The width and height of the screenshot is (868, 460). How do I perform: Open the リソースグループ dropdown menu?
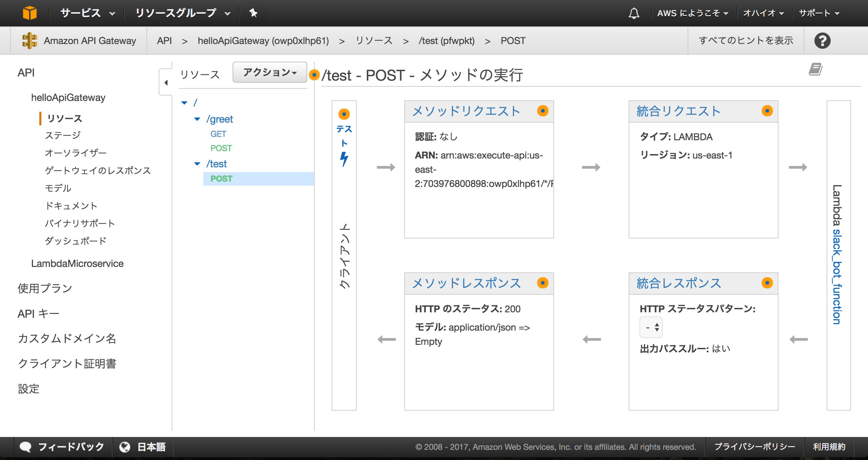(x=183, y=13)
